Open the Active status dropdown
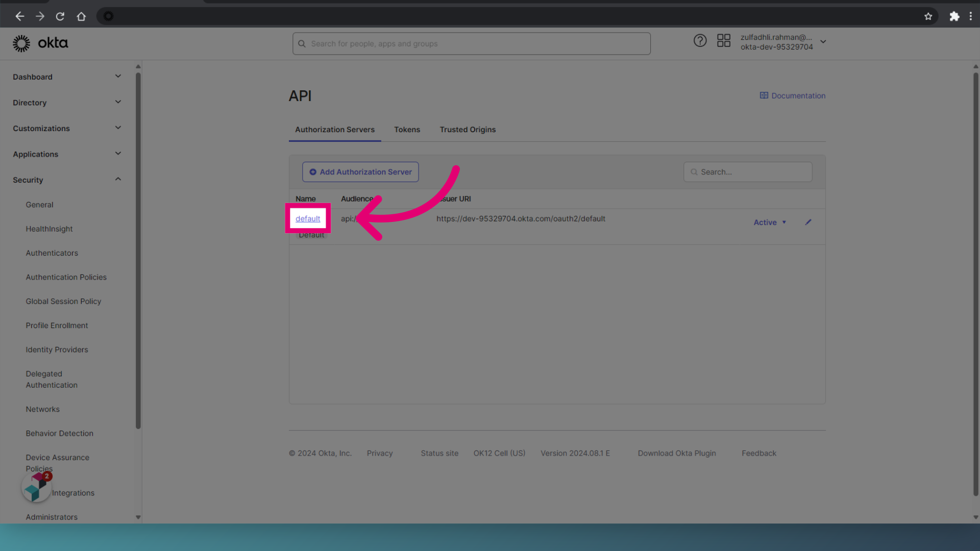 pos(770,222)
